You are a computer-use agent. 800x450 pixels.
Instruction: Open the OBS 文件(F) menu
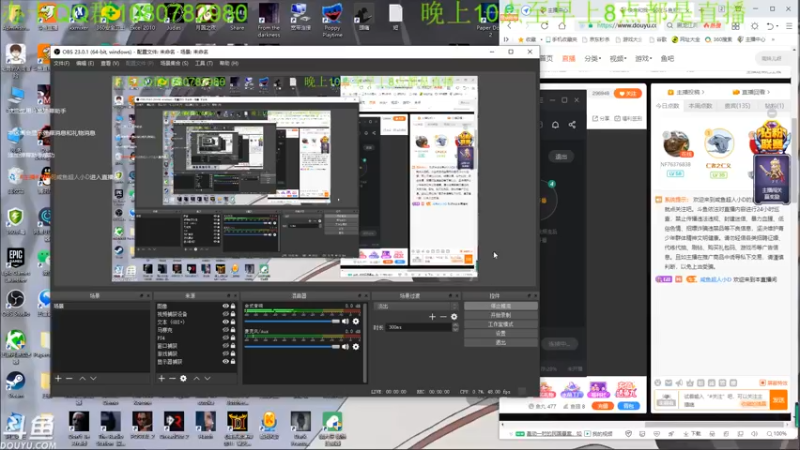pyautogui.click(x=61, y=63)
